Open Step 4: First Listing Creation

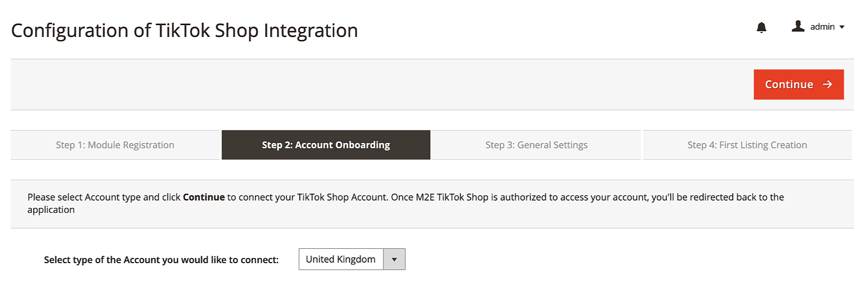[747, 145]
